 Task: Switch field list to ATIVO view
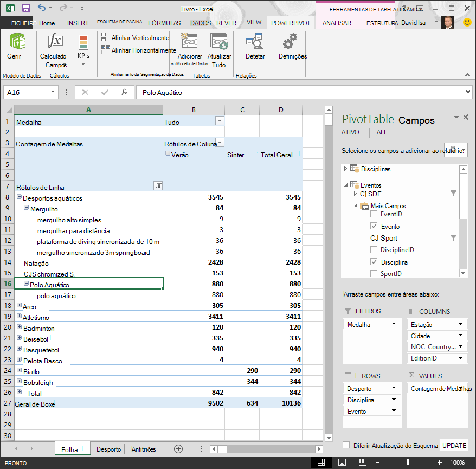click(x=350, y=132)
